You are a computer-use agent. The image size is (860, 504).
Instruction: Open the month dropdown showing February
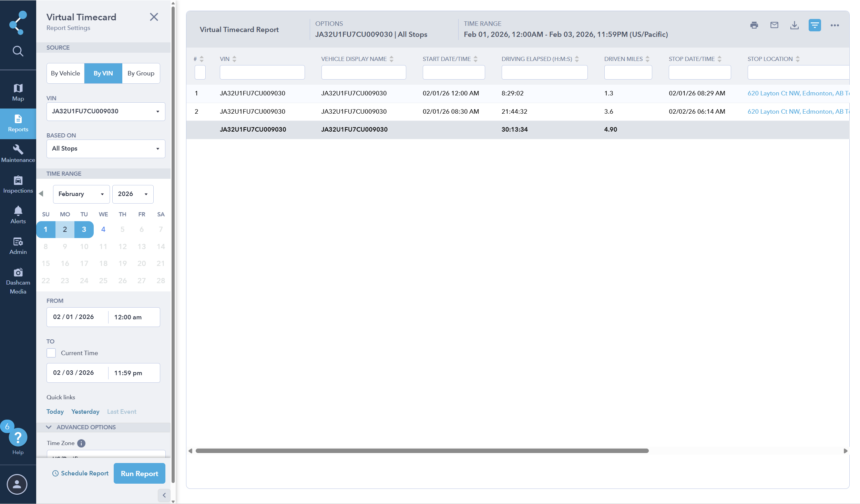pyautogui.click(x=81, y=194)
